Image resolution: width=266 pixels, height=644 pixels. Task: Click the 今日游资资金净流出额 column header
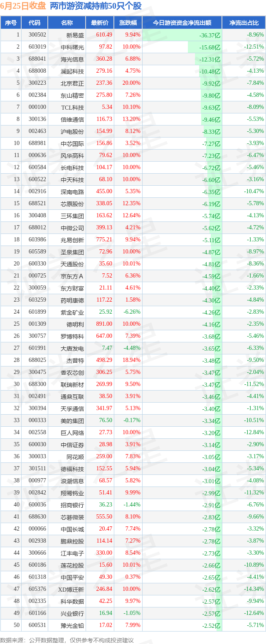pos(182,23)
